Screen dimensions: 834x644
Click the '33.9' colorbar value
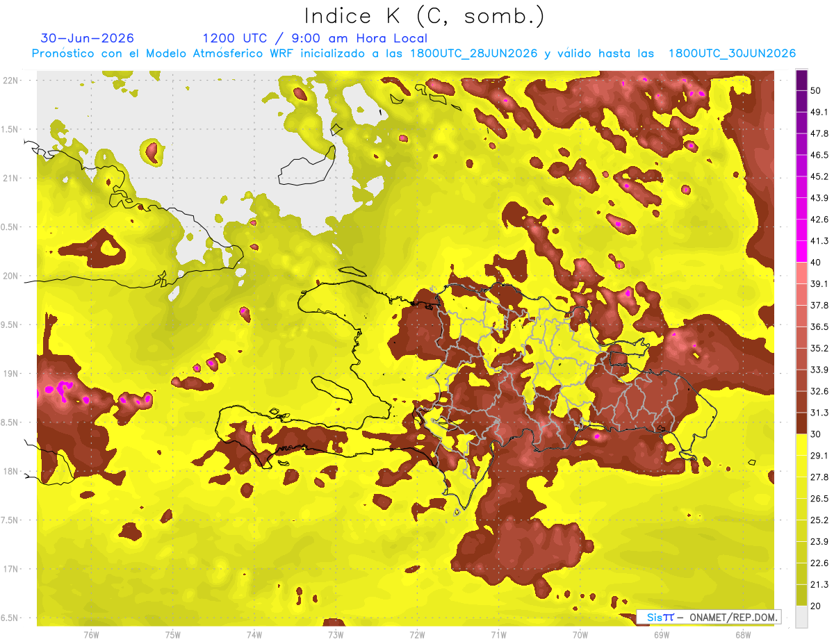[x=819, y=370]
